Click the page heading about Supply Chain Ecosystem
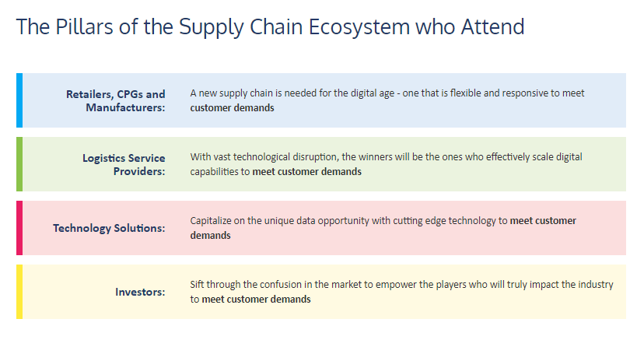The width and height of the screenshot is (644, 340). pos(270,27)
